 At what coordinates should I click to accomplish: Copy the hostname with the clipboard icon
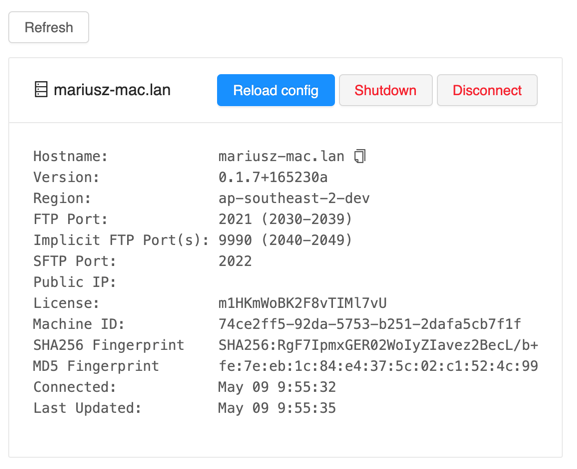coord(360,156)
